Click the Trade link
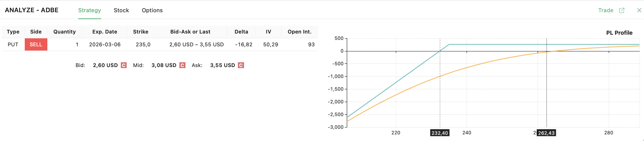Screen dimensions: 644x141 click(x=606, y=10)
